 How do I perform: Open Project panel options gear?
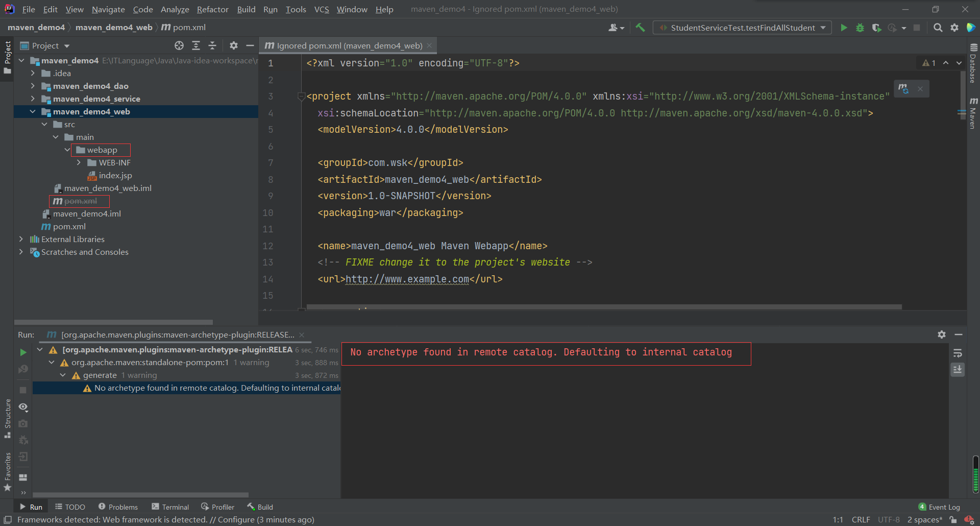point(234,45)
